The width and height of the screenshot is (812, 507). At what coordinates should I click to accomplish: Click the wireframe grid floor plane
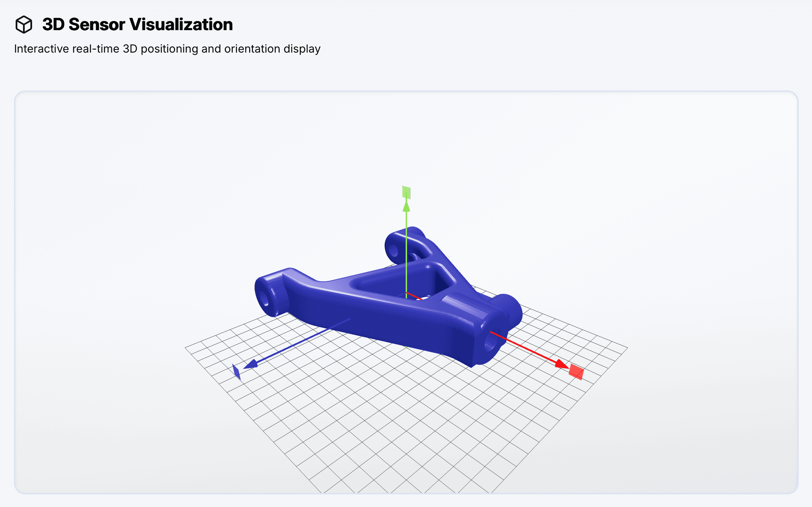(x=404, y=421)
